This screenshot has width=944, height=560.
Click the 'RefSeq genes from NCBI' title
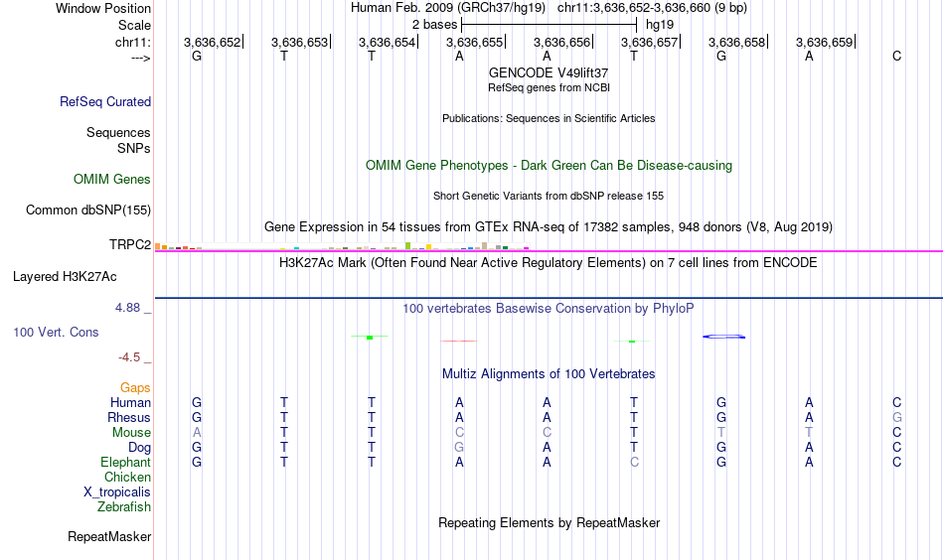click(550, 87)
